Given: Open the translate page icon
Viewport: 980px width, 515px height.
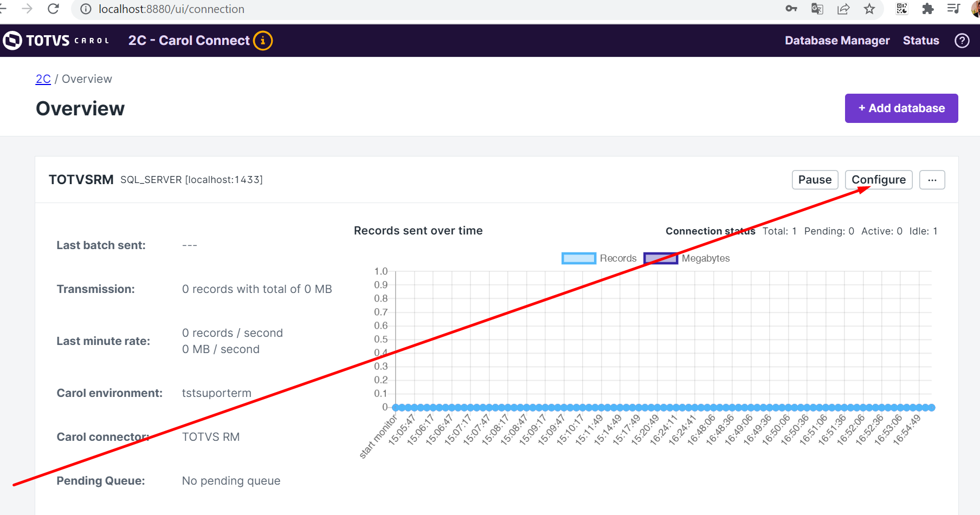Looking at the screenshot, I should (817, 9).
